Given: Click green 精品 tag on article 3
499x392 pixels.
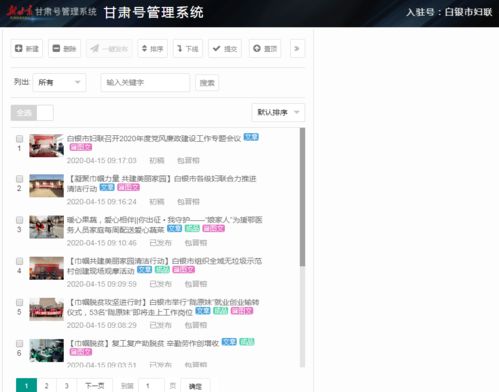Looking at the screenshot, I should click(192, 228).
